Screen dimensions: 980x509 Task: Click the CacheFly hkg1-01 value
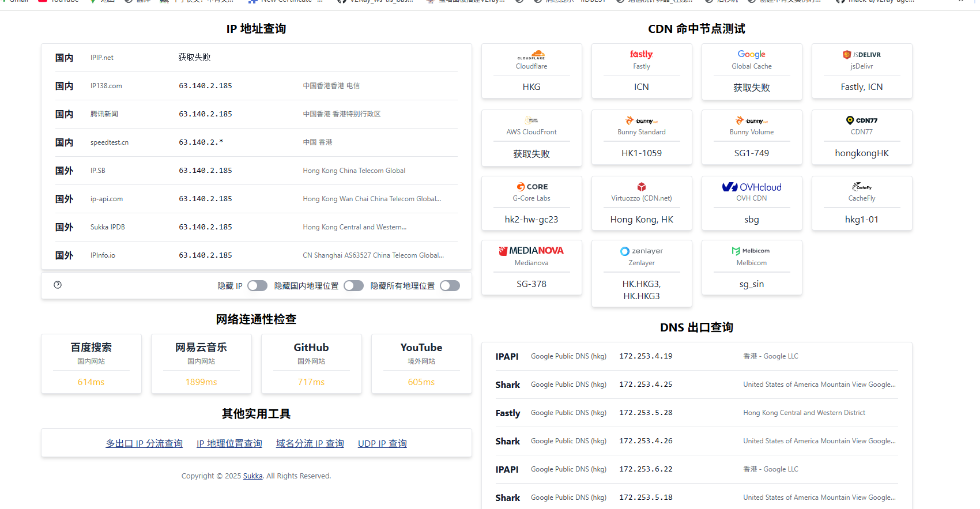point(862,220)
